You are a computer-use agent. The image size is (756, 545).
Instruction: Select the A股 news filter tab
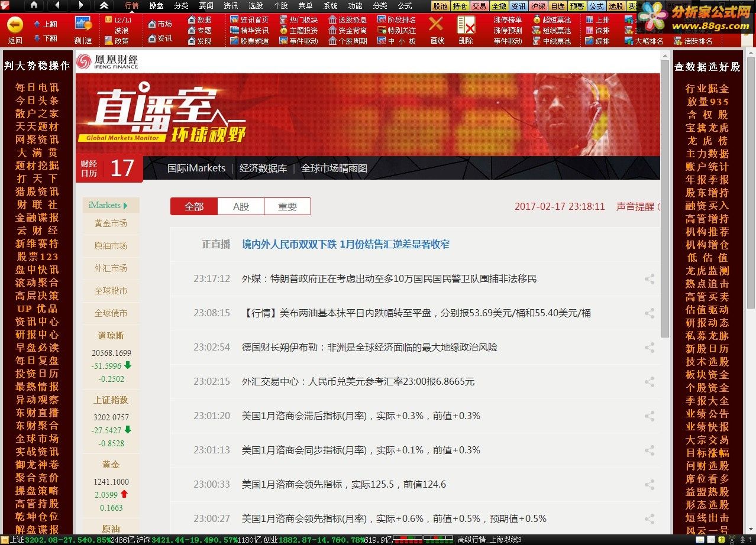tap(241, 207)
